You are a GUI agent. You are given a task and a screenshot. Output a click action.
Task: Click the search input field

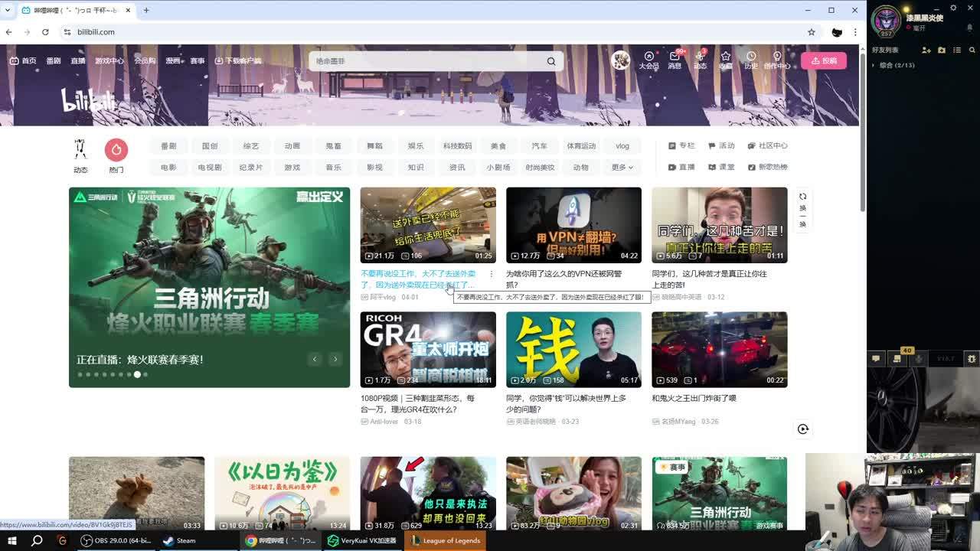(x=429, y=61)
